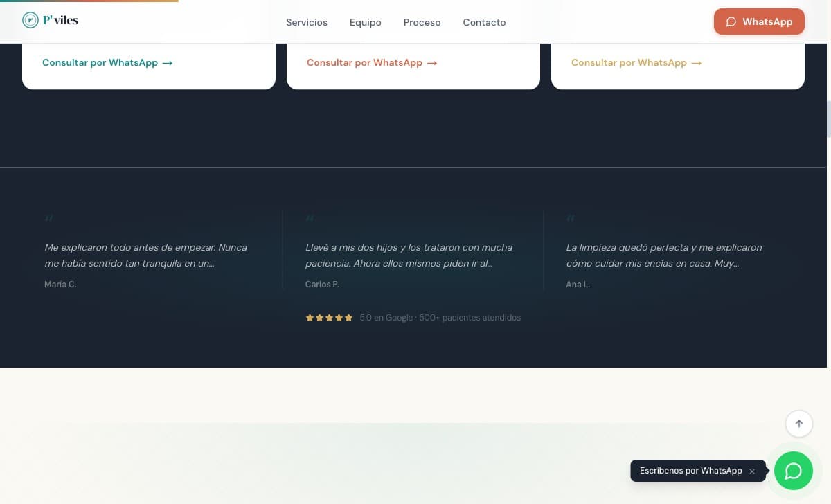This screenshot has width=831, height=504.
Task: Click the quote icon above Carlos P.'s testimonial
Action: pyautogui.click(x=310, y=219)
